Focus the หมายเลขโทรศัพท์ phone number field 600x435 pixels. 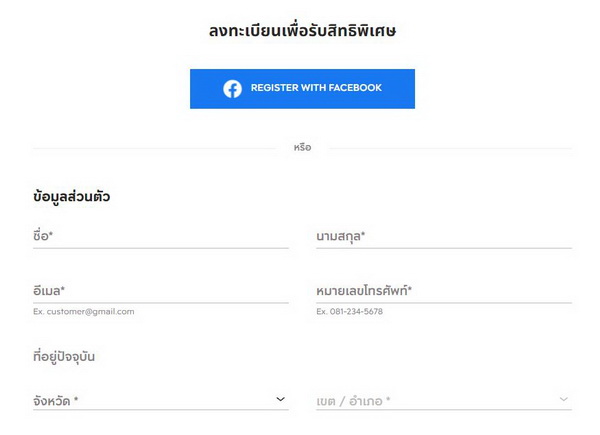[444, 291]
